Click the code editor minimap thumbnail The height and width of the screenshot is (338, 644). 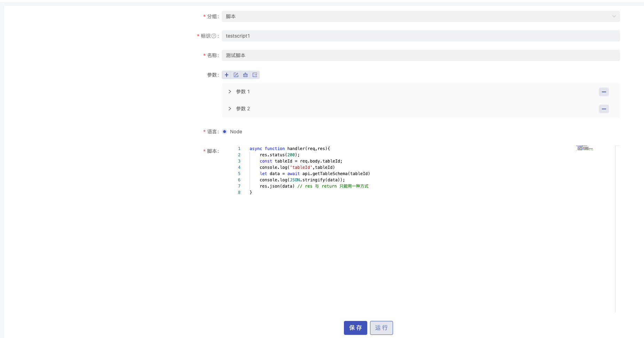click(584, 148)
